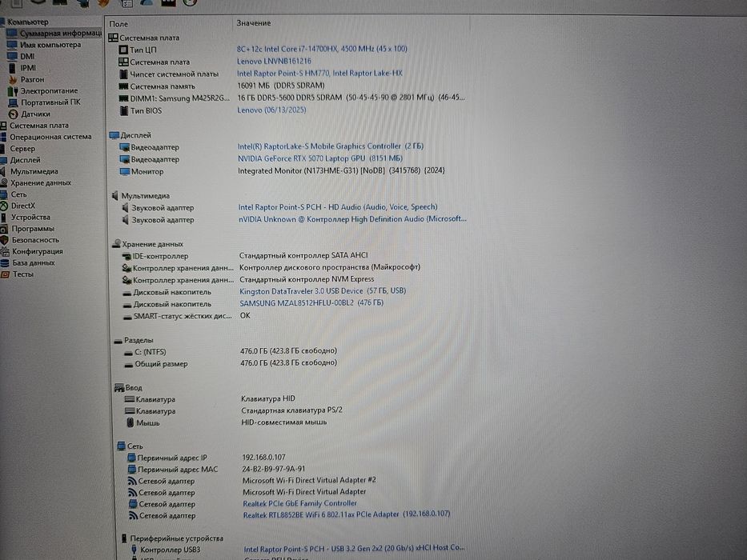Select the Хранение данных group header in list
Screen dimensions: 747x560
point(147,244)
